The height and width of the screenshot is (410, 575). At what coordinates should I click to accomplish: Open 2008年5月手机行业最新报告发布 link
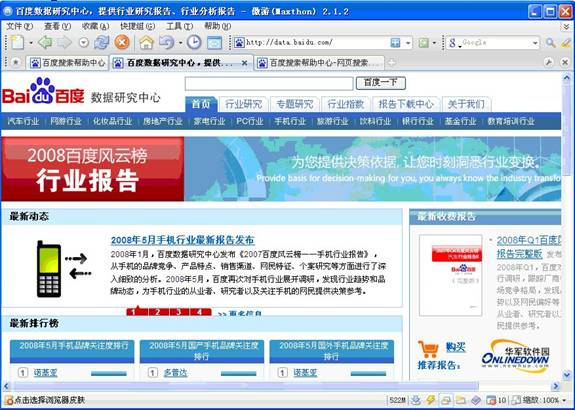182,240
